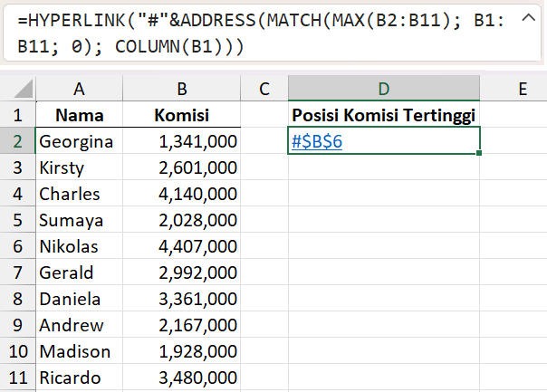Select the cell containing Georgina

coord(80,141)
